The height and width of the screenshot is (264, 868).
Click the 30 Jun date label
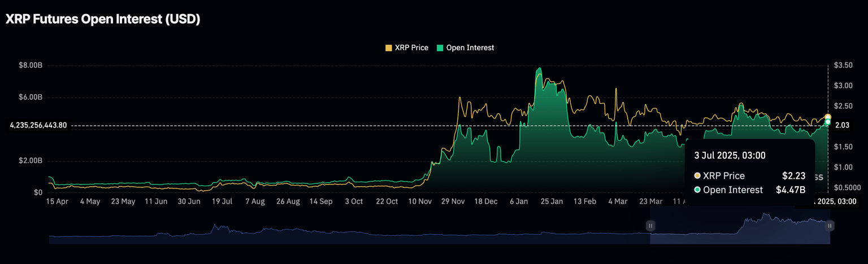pyautogui.click(x=189, y=201)
